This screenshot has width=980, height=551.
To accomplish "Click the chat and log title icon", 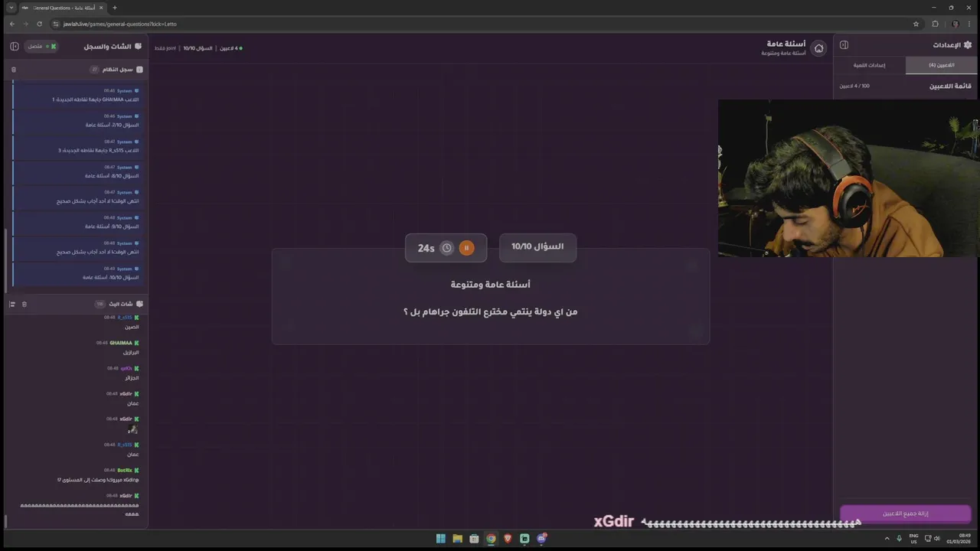I will click(x=139, y=47).
